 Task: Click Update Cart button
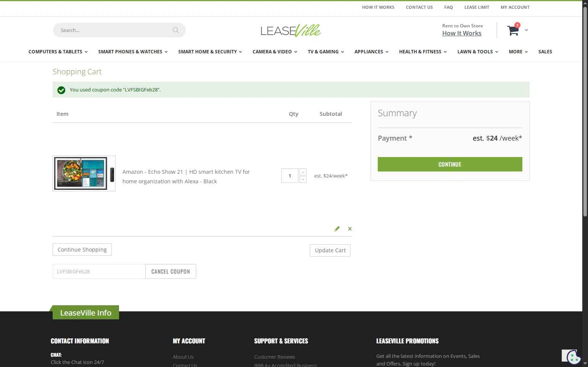[330, 250]
